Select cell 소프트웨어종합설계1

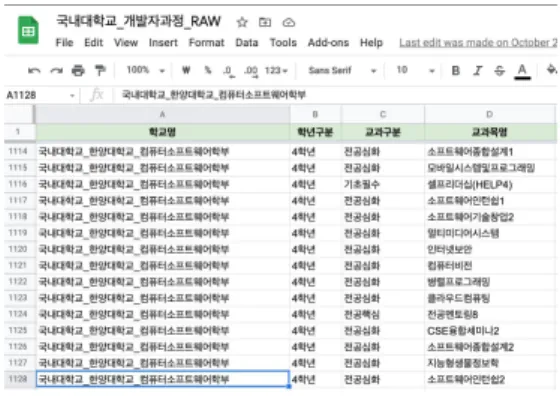[x=490, y=152]
